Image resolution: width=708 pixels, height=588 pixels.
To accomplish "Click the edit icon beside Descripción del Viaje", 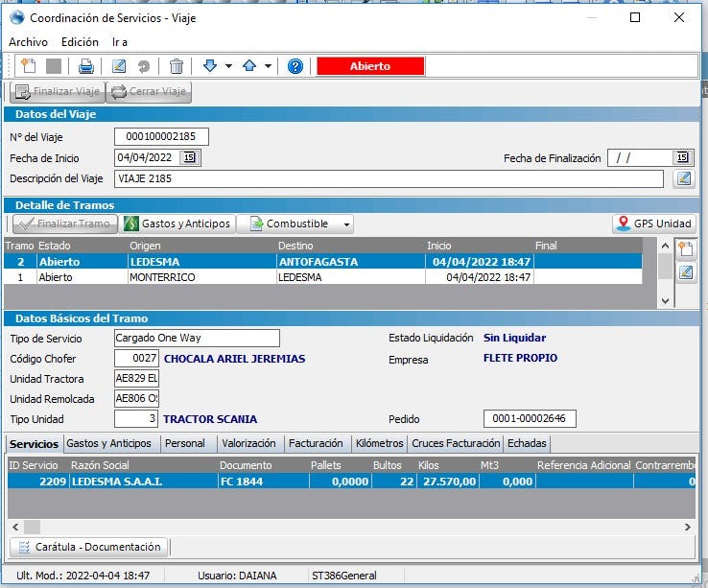I will coord(684,178).
